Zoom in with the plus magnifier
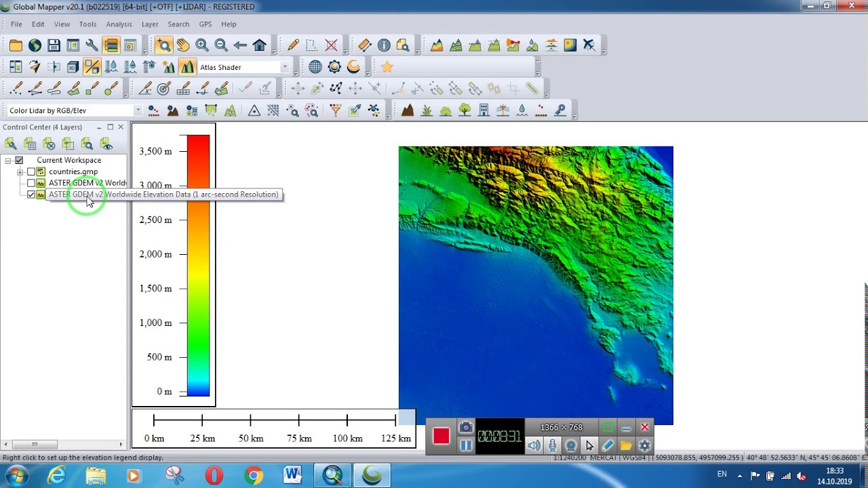The width and height of the screenshot is (868, 488). (201, 45)
